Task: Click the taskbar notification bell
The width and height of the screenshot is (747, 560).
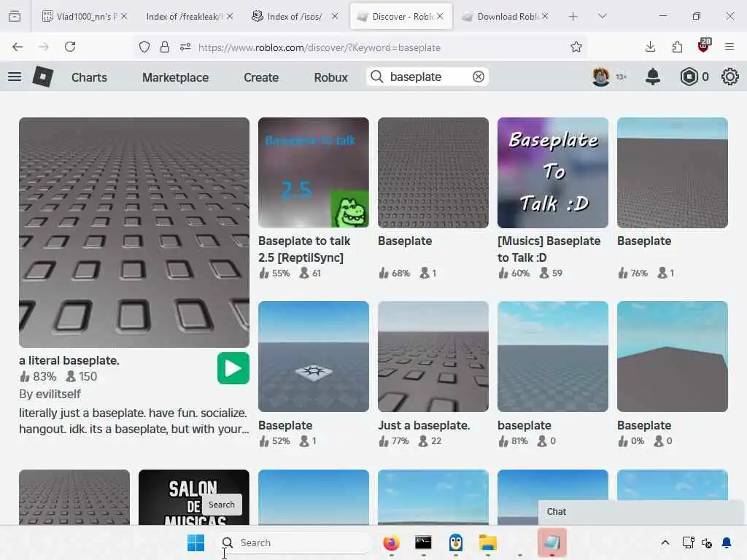Action: 727,542
